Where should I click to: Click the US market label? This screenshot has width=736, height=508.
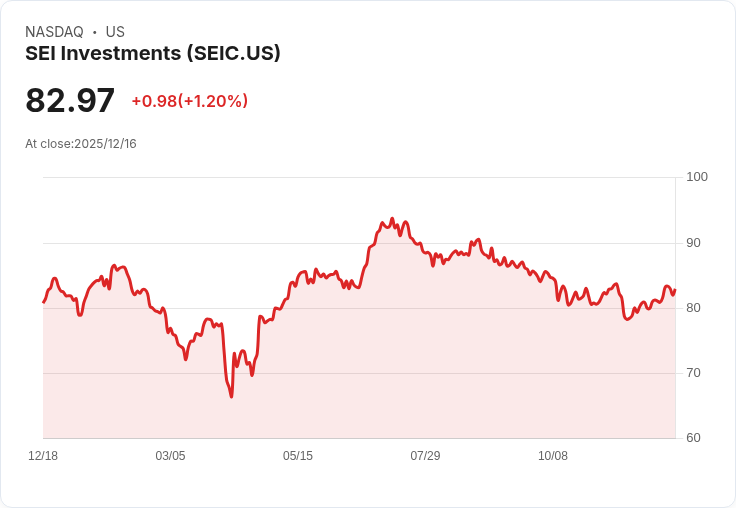coord(115,32)
